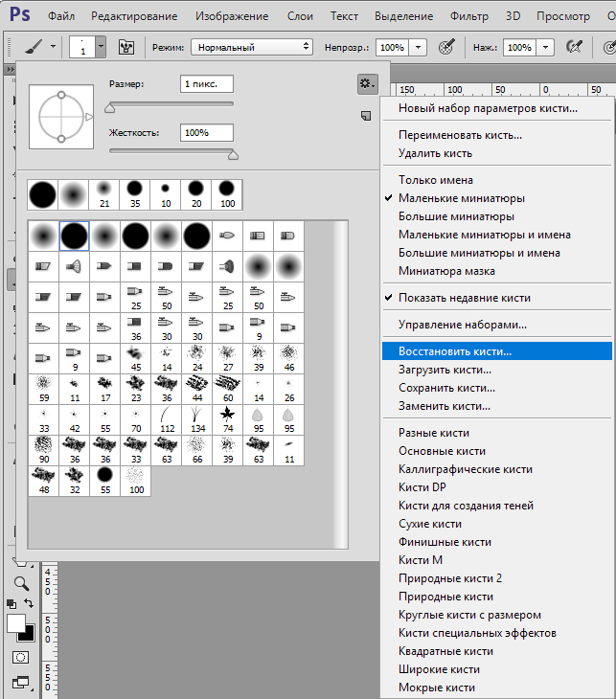Viewport: 616px width, 699px height.
Task: Enable airbrush pressure icon next to opacity
Action: tap(446, 46)
